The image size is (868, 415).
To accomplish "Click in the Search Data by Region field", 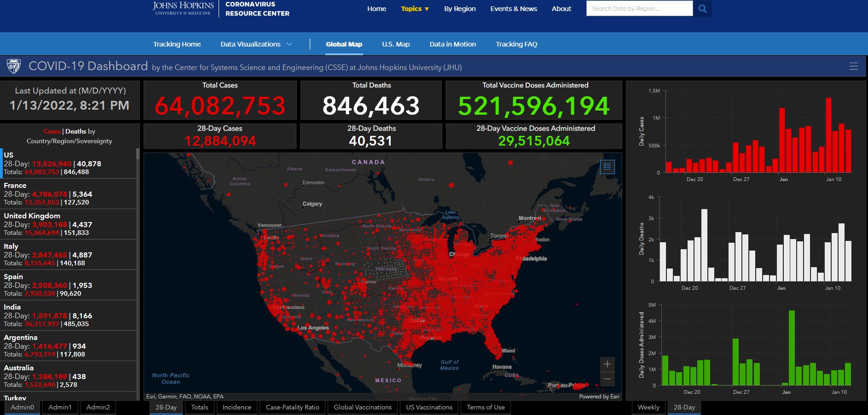I will 639,8.
